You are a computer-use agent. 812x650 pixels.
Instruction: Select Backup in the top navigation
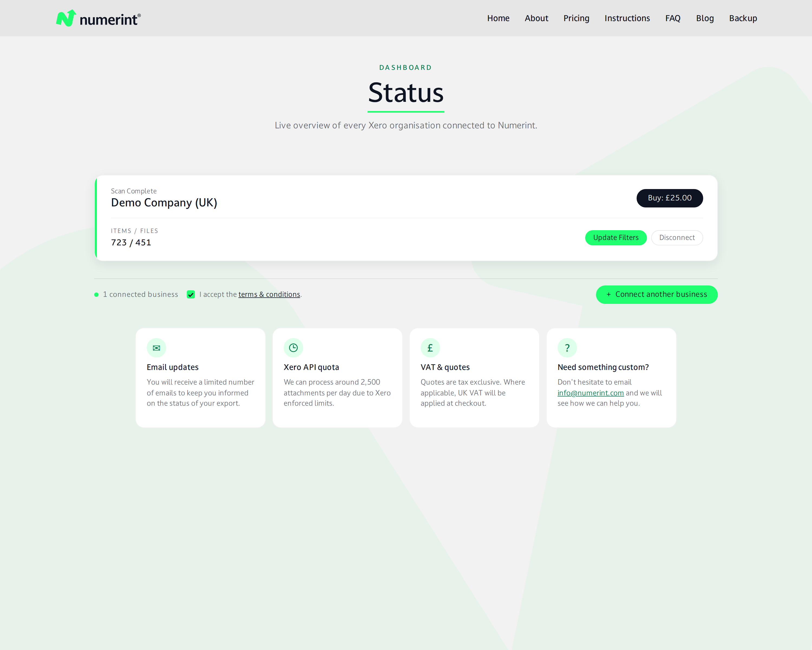tap(743, 18)
